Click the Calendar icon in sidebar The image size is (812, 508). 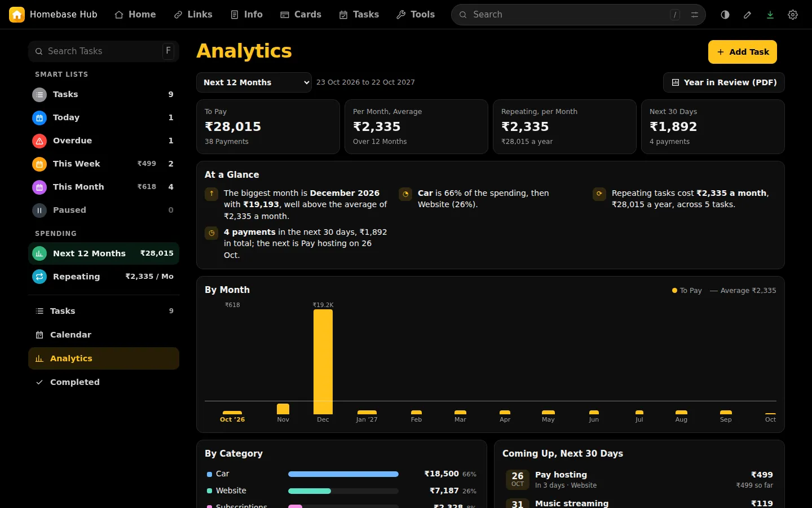pyautogui.click(x=39, y=335)
